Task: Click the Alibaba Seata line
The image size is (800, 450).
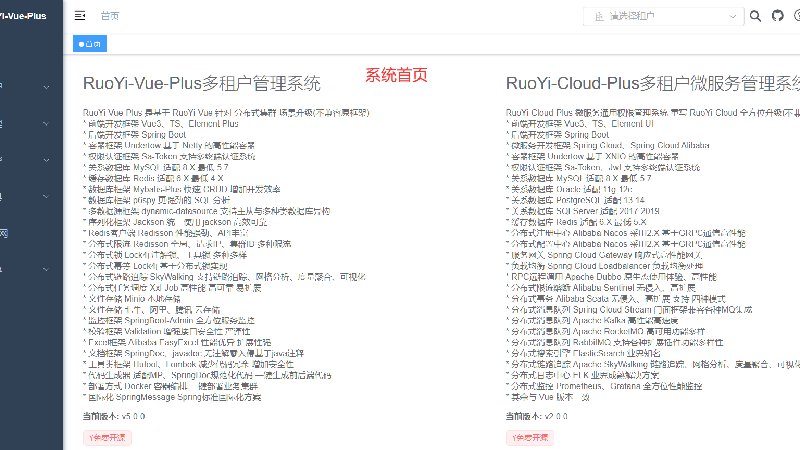Action: pos(616,298)
